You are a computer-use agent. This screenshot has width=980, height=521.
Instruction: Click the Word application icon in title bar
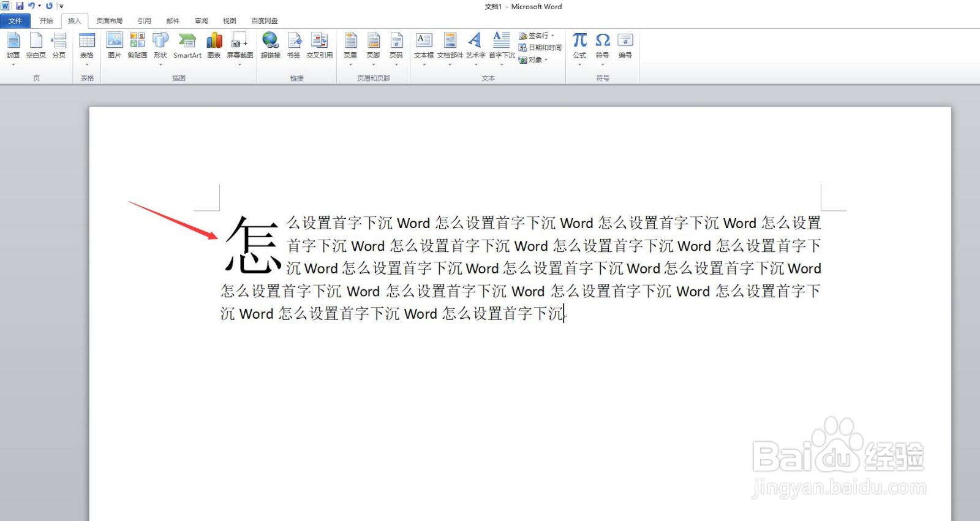coord(6,6)
